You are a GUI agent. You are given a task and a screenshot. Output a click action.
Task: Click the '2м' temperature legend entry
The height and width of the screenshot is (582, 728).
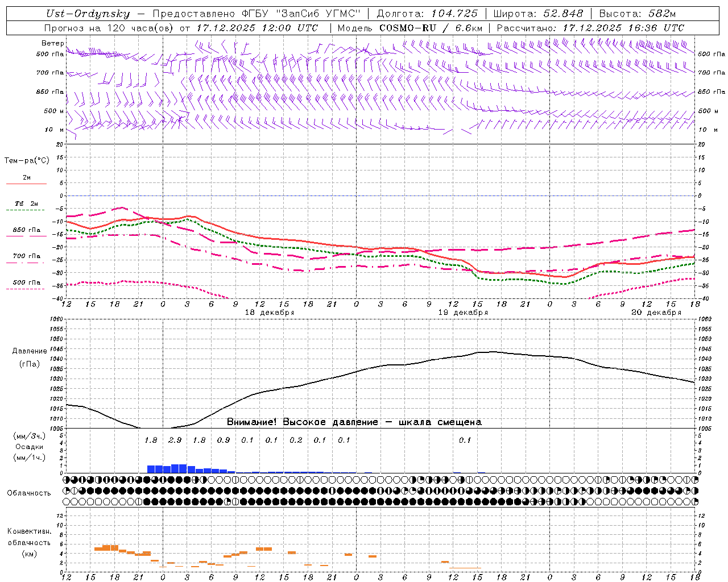click(x=27, y=177)
